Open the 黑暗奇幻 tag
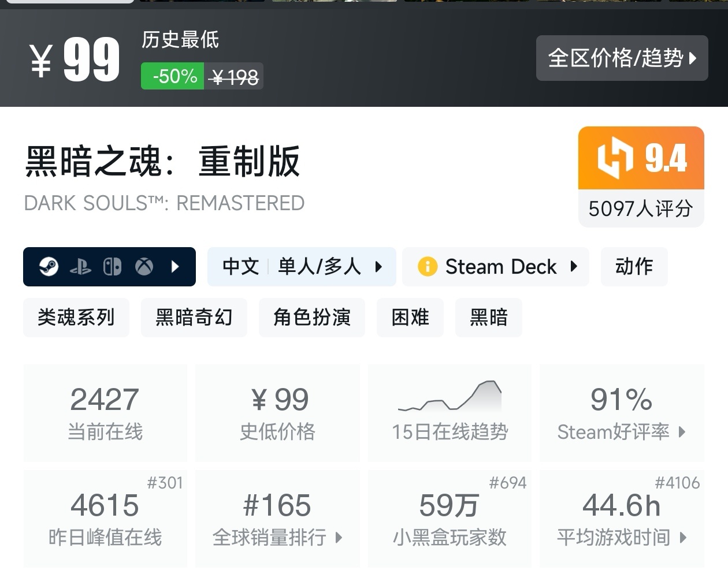 (x=194, y=318)
